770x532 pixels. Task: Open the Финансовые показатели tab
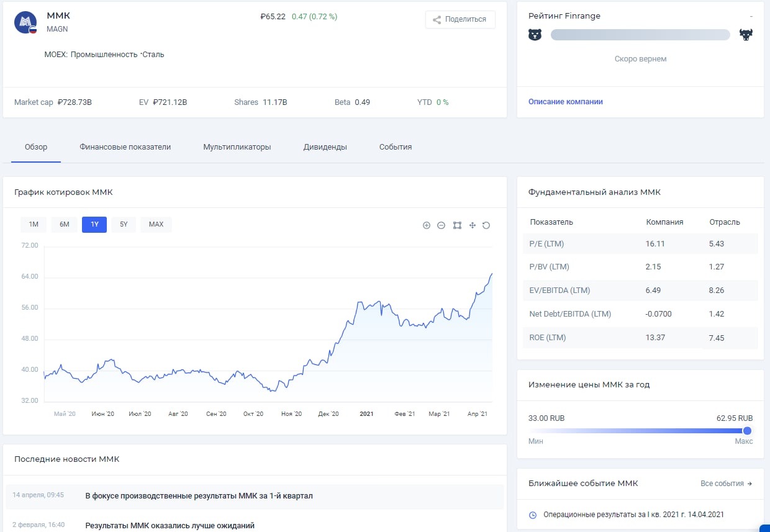click(125, 147)
